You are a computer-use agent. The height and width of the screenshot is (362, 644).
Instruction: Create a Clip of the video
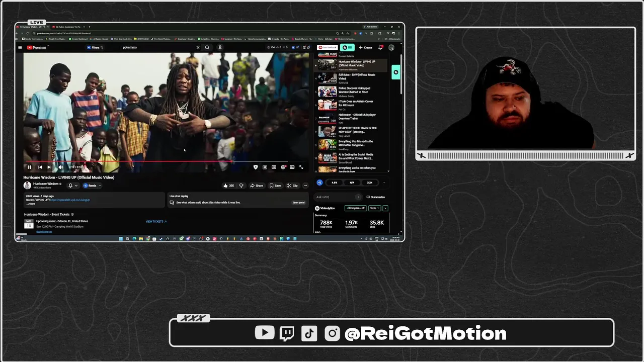[x=292, y=186]
